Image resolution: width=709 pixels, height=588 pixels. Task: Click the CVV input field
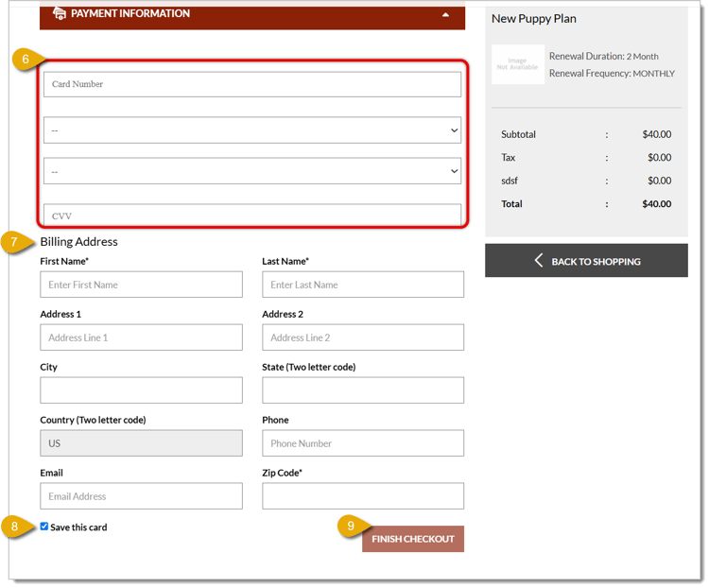coord(251,215)
